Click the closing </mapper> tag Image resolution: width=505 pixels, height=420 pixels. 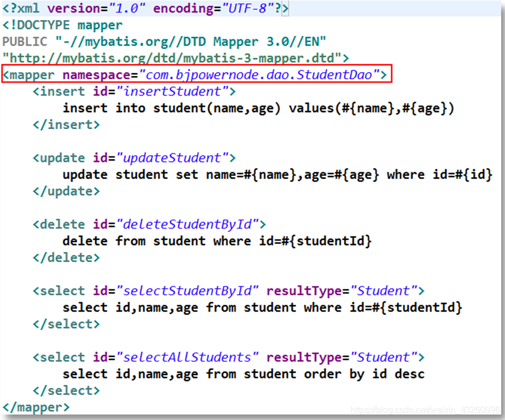click(36, 407)
